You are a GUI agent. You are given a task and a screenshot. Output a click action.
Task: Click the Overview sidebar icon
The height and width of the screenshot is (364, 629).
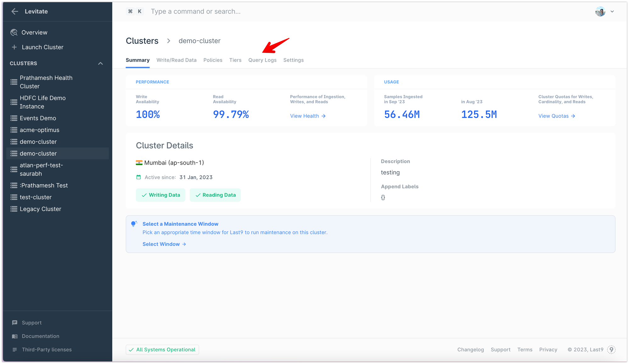pos(15,32)
